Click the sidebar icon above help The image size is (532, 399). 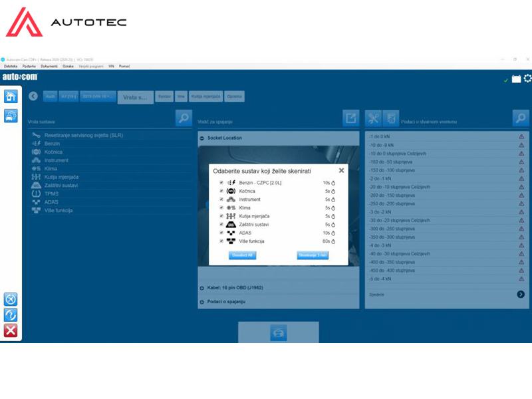tap(11, 299)
